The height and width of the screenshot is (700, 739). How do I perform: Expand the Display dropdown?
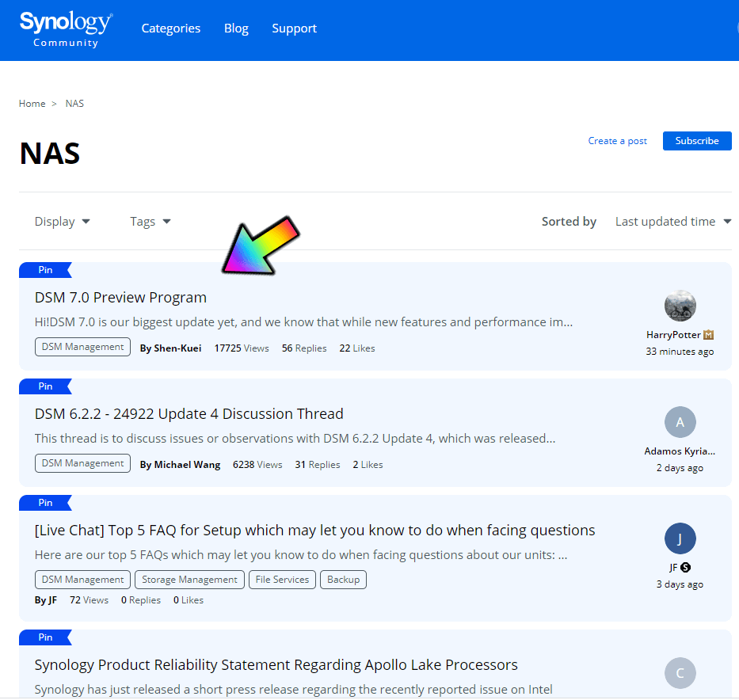(63, 222)
